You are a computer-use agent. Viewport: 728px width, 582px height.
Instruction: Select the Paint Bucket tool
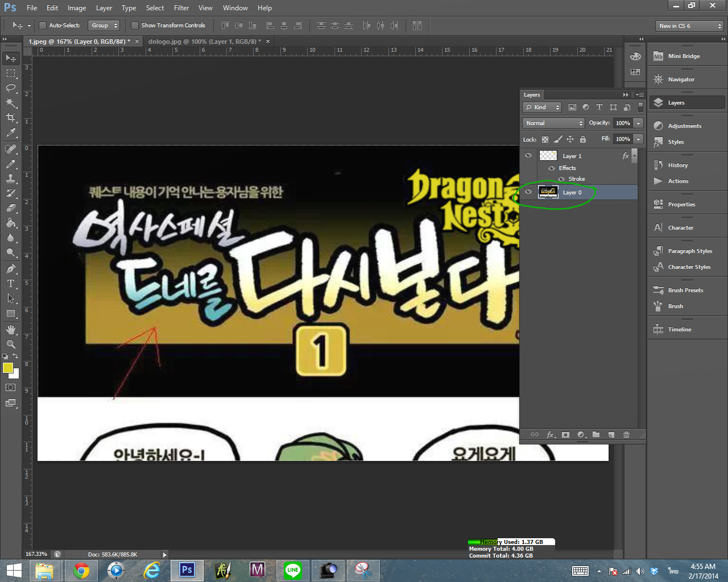(11, 223)
